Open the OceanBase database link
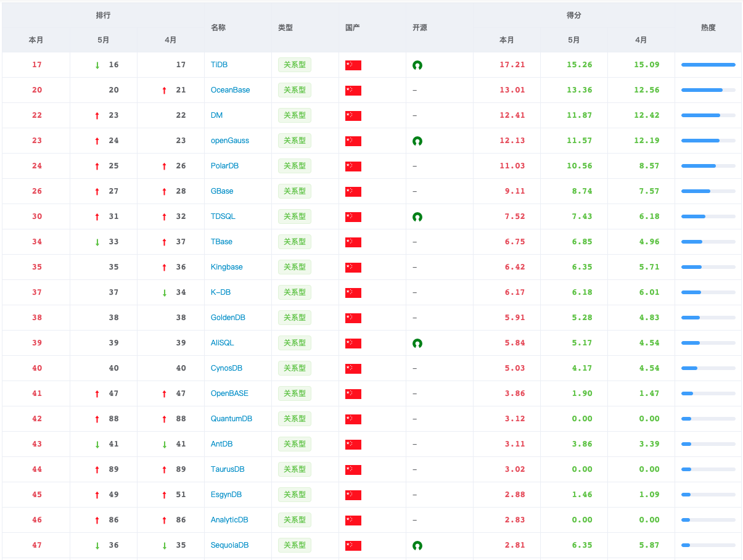 click(231, 90)
